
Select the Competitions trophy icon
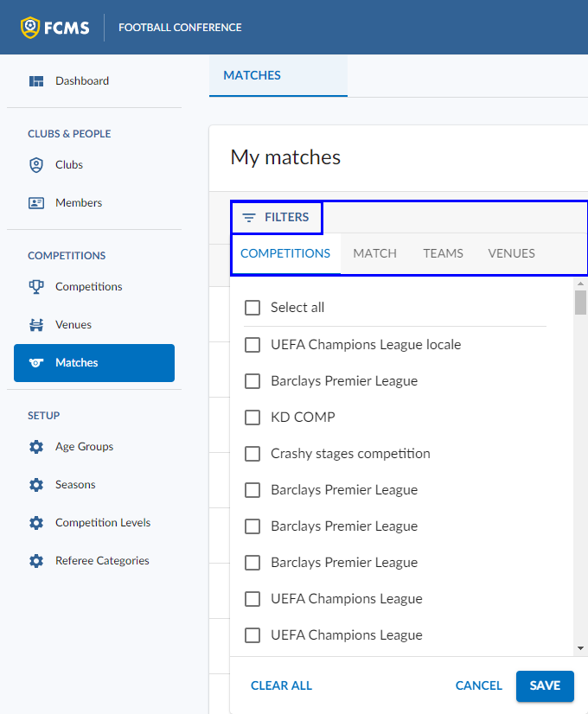point(36,286)
